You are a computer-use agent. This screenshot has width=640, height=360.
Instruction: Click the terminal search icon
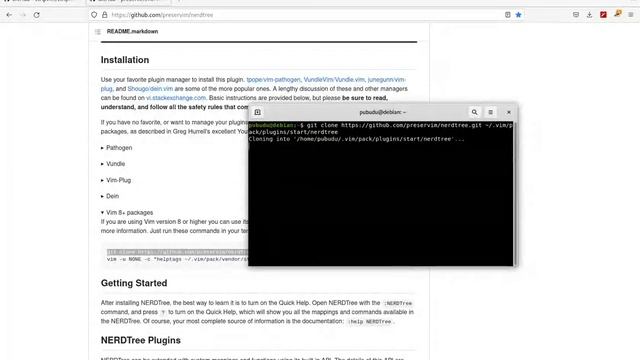(474, 112)
